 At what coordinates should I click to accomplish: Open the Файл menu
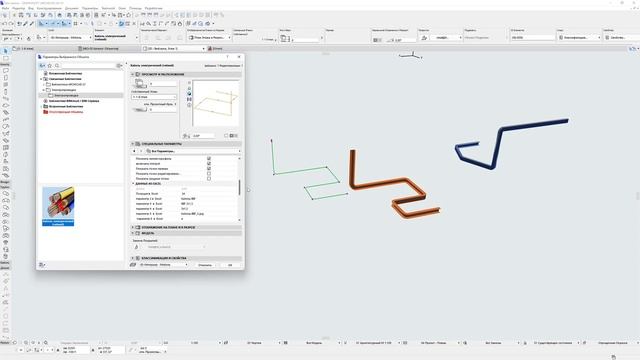(5, 8)
